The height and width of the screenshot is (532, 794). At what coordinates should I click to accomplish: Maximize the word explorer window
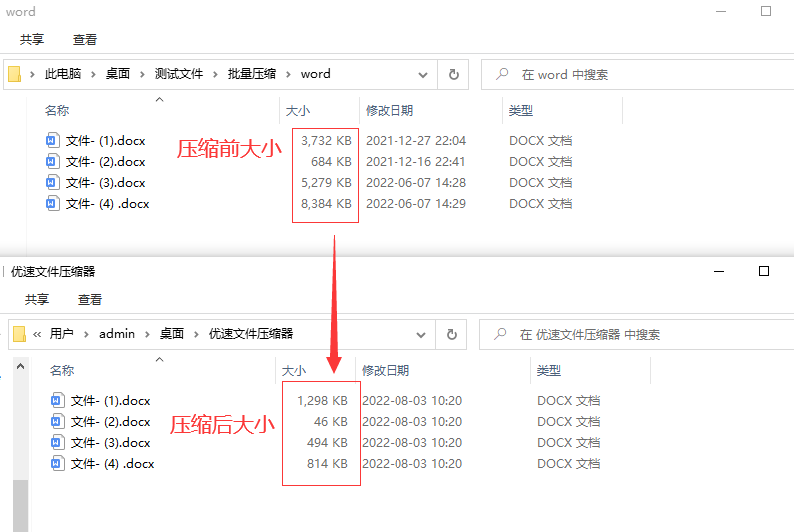766,11
